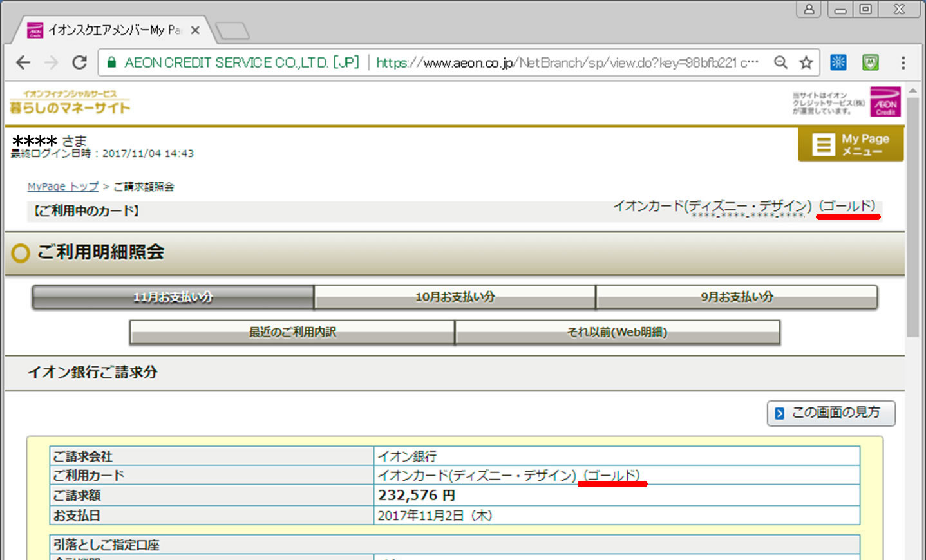This screenshot has height=560, width=926.
Task: Click the 232,576 円 billing amount
Action: coord(417,496)
